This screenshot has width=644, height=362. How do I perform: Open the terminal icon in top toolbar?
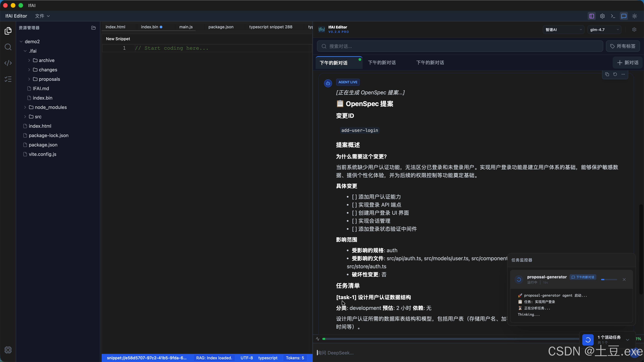[x=613, y=16]
